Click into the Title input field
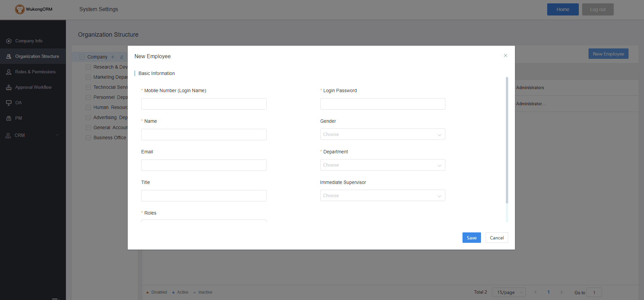The image size is (644, 300). (204, 196)
